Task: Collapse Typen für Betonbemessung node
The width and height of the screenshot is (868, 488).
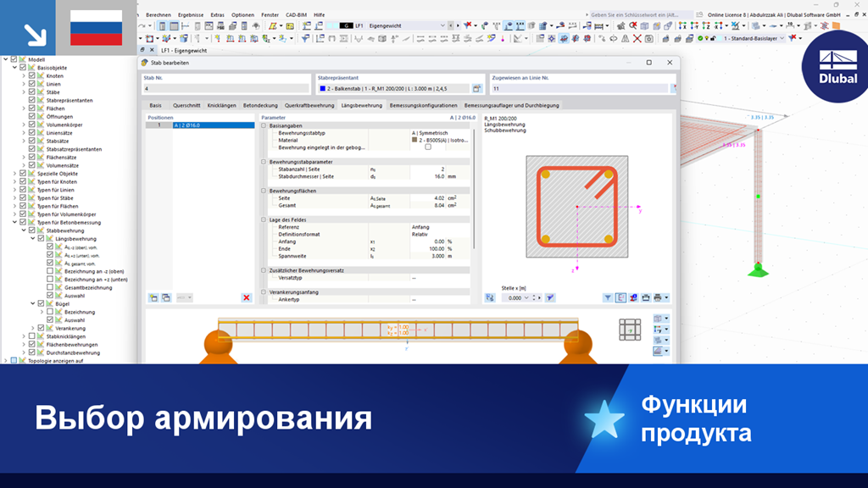Action: (x=15, y=223)
